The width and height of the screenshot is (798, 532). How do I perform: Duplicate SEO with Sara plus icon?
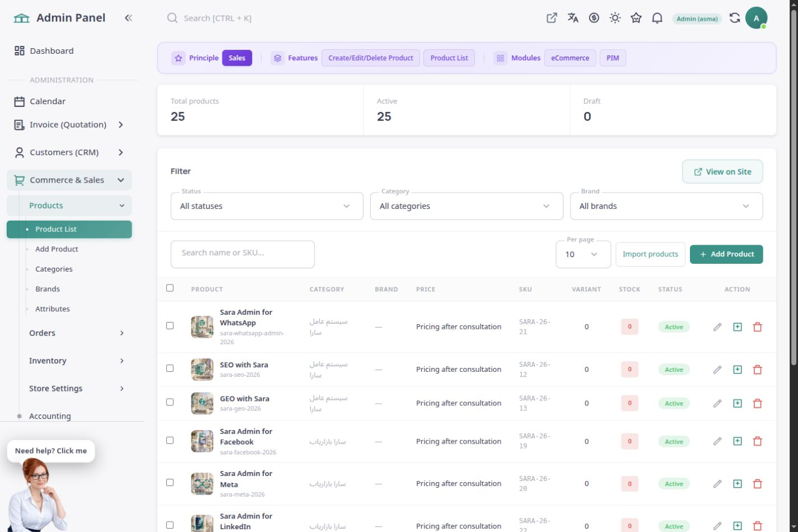click(x=738, y=370)
